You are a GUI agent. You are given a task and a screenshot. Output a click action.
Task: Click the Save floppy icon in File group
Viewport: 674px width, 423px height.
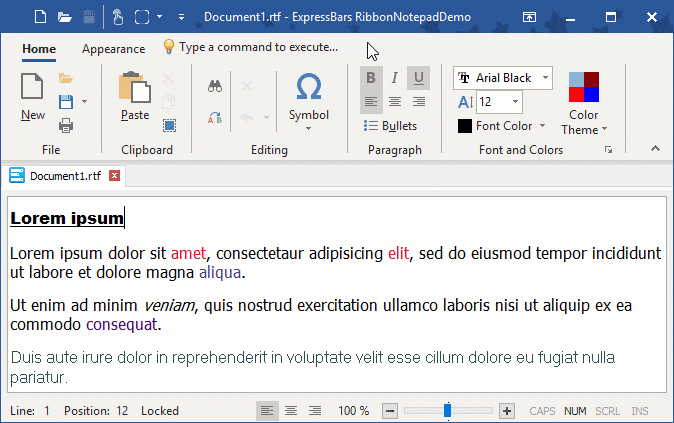tap(66, 102)
